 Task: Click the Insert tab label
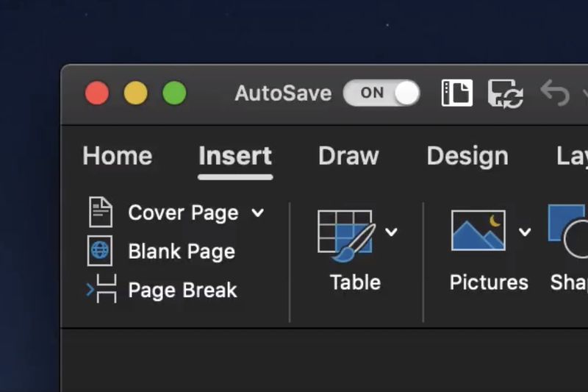coord(235,156)
